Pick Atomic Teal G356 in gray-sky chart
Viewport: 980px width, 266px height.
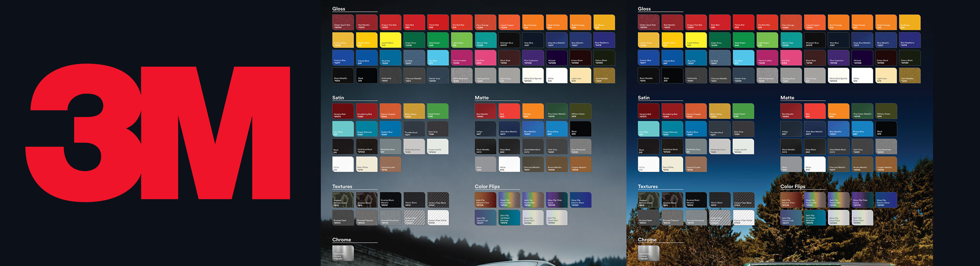tap(486, 40)
